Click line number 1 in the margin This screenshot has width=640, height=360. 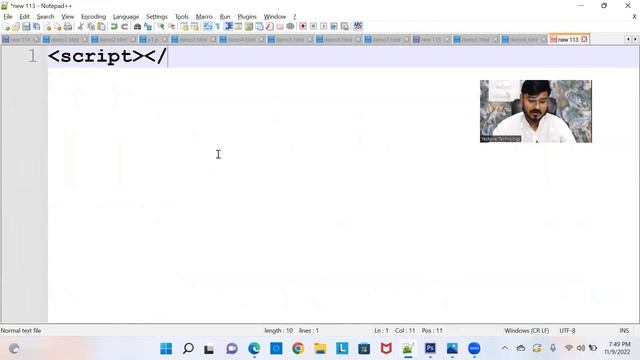32,56
